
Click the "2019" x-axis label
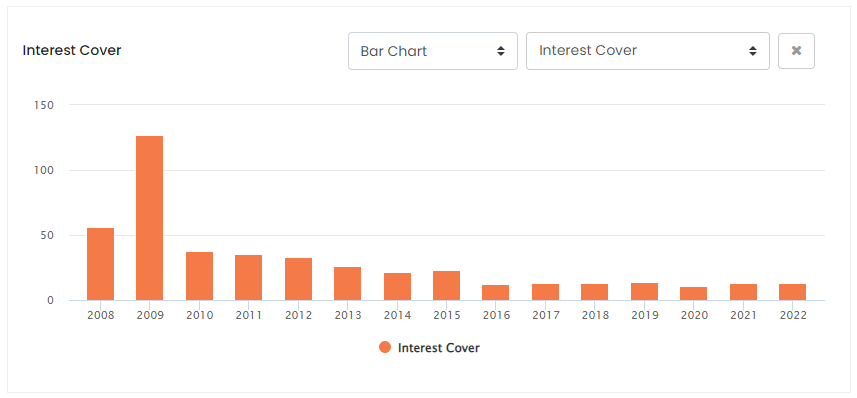pos(644,316)
